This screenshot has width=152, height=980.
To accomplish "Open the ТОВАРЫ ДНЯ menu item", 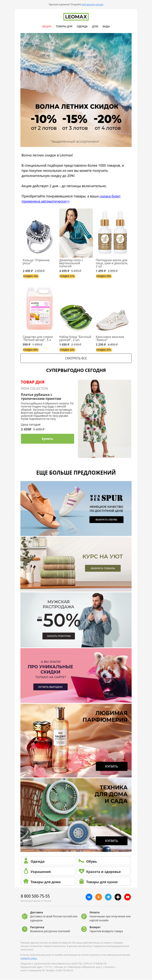I will [x=64, y=27].
